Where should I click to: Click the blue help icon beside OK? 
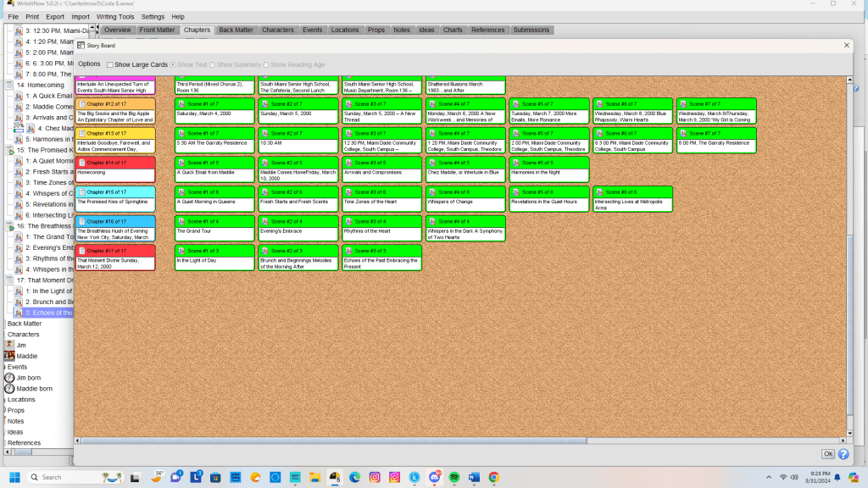tap(843, 454)
